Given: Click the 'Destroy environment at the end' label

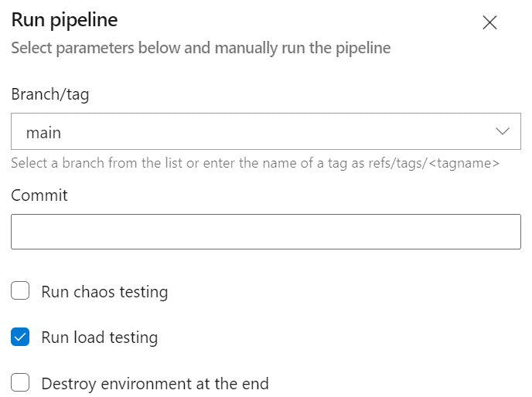Looking at the screenshot, I should pos(155,384).
